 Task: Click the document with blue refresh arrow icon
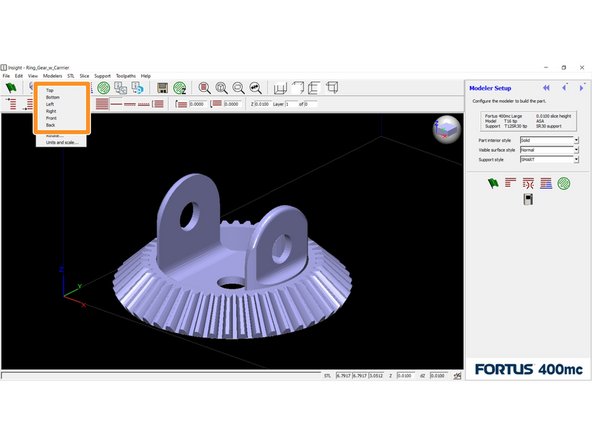(x=137, y=88)
